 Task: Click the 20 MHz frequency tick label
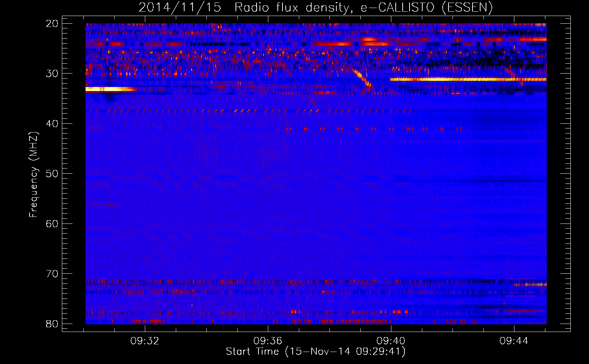click(52, 24)
